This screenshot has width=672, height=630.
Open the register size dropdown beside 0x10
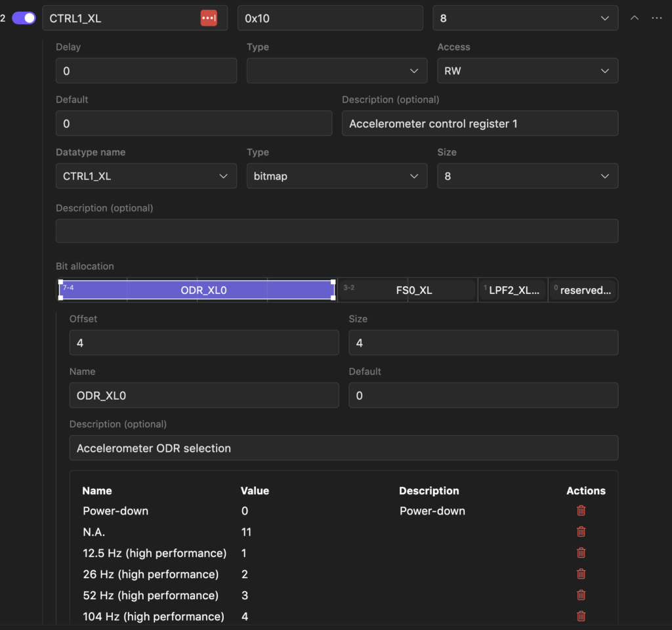click(x=525, y=18)
